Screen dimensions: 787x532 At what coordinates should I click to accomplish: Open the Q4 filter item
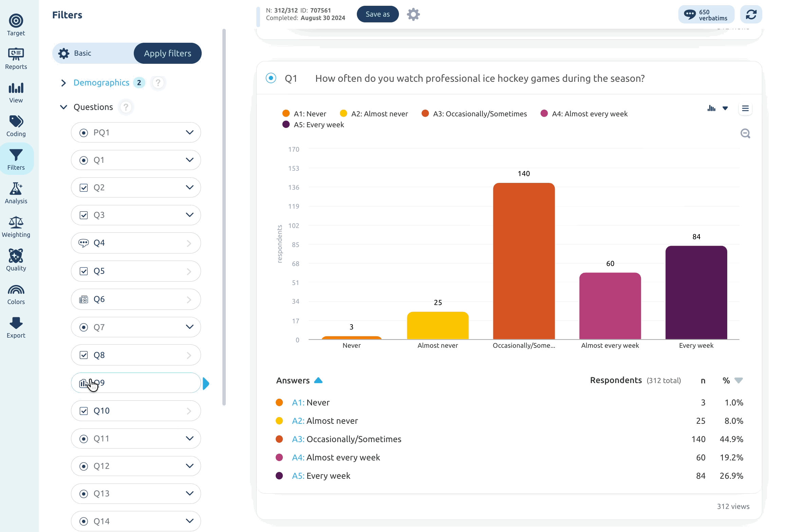[x=136, y=243]
